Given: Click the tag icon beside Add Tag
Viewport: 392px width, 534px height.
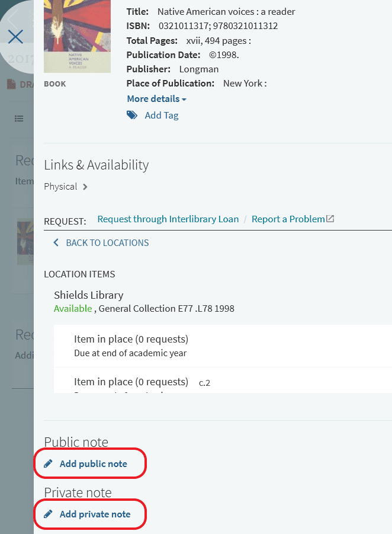Looking at the screenshot, I should [x=132, y=116].
